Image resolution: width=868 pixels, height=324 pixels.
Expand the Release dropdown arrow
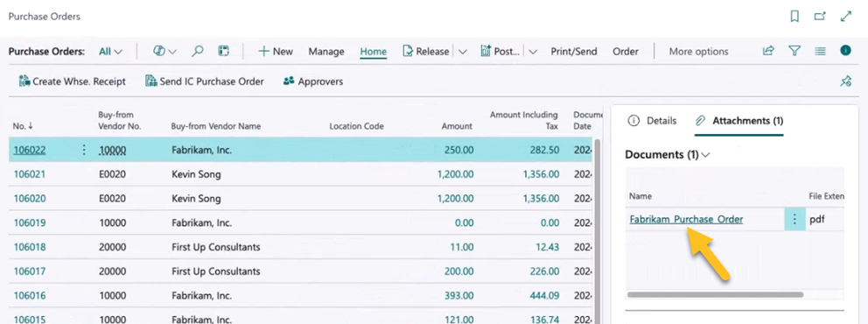tap(462, 52)
